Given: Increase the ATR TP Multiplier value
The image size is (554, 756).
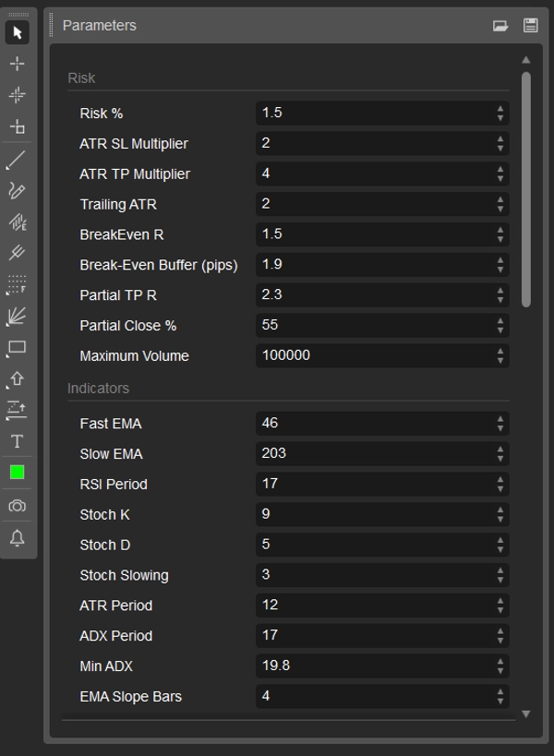Looking at the screenshot, I should [500, 170].
